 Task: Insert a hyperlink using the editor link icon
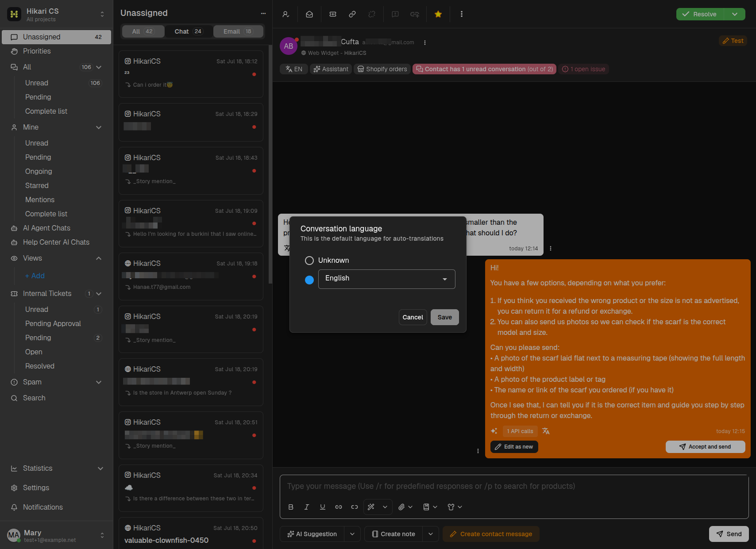339,507
